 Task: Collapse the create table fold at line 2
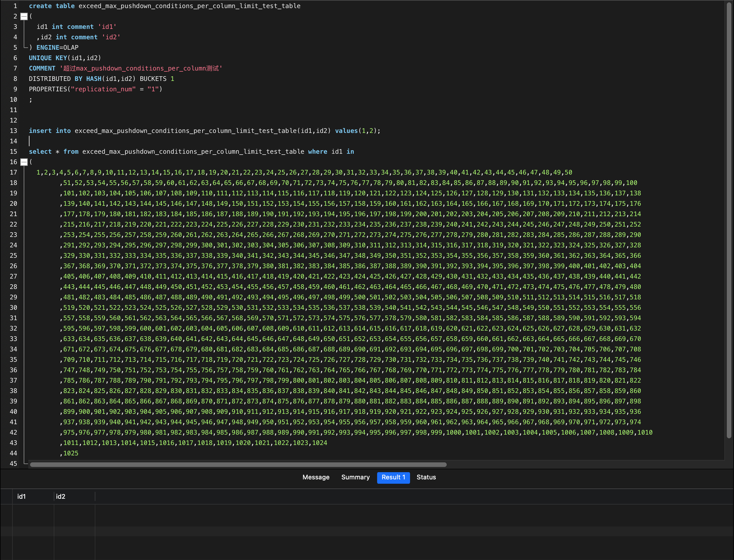(24, 16)
